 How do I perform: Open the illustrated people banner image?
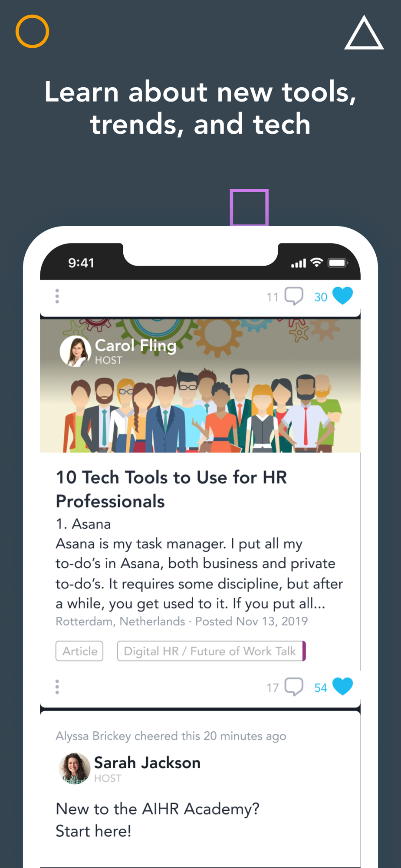(200, 386)
